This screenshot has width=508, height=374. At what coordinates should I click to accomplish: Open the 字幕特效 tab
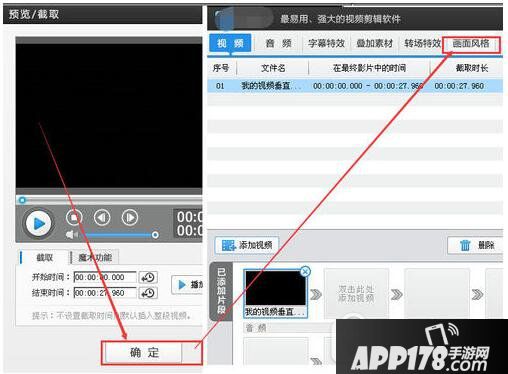click(x=326, y=43)
